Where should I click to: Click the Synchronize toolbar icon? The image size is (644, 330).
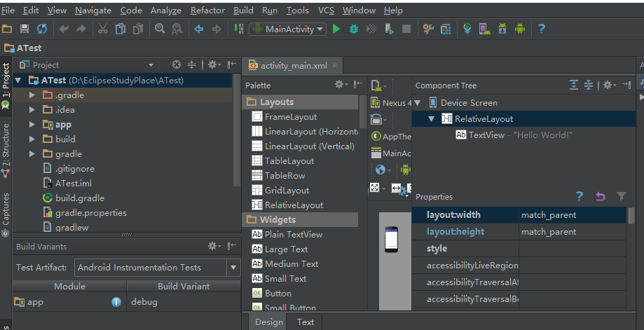42,29
